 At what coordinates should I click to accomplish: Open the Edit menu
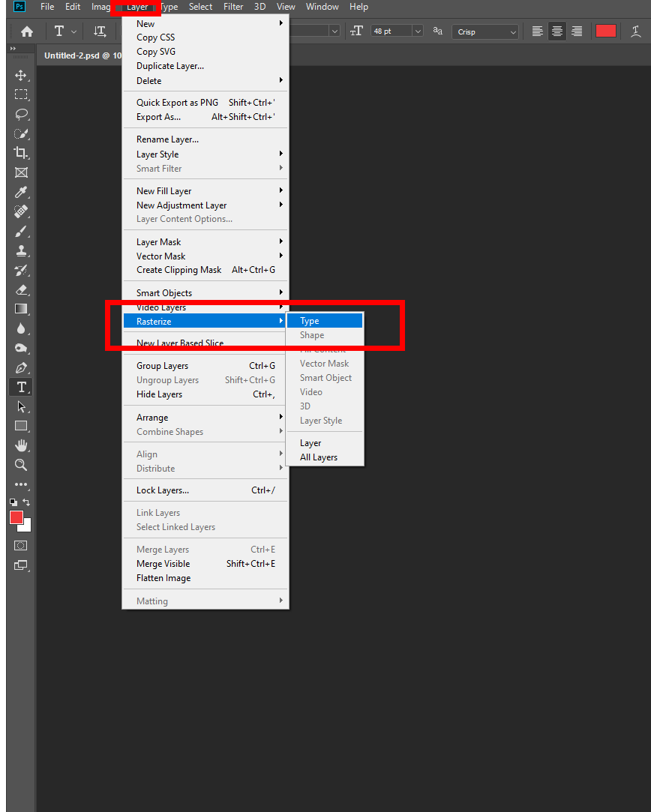73,7
